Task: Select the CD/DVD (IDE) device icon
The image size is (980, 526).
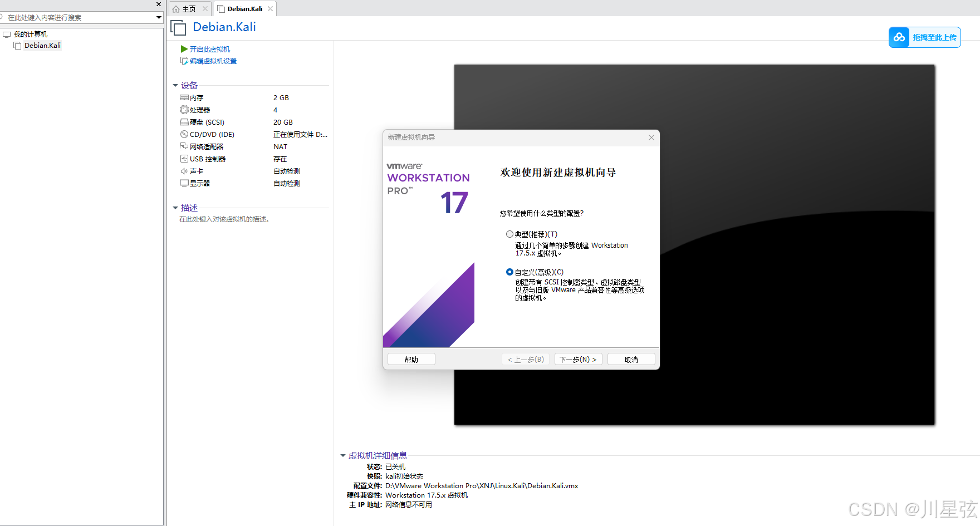Action: 184,134
